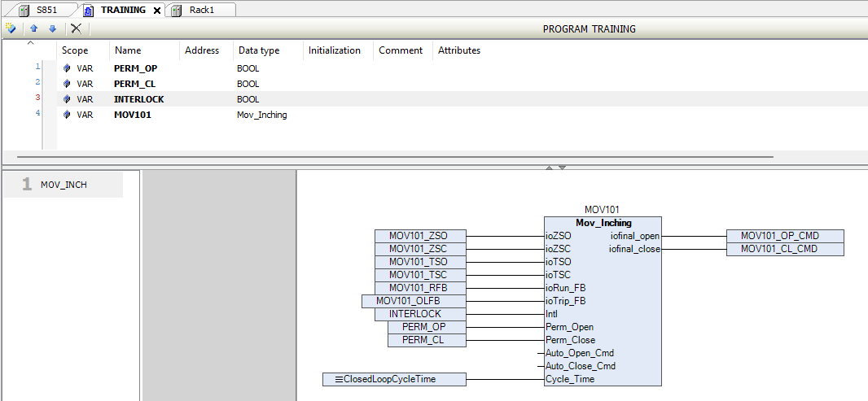Click the pane splitter collapse arrows
The height and width of the screenshot is (401, 868).
[x=555, y=168]
